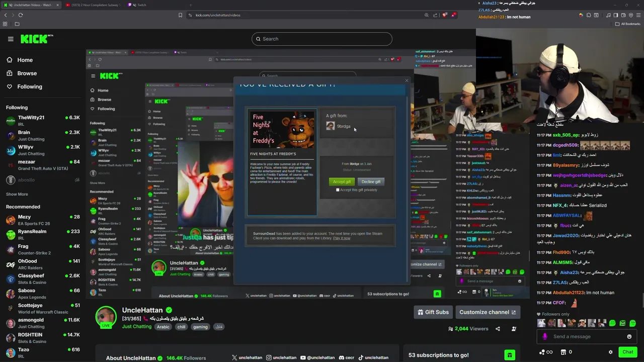Viewport: 644px width, 362px height.
Task: Go back with the browser back arrow
Action: pos(6,15)
